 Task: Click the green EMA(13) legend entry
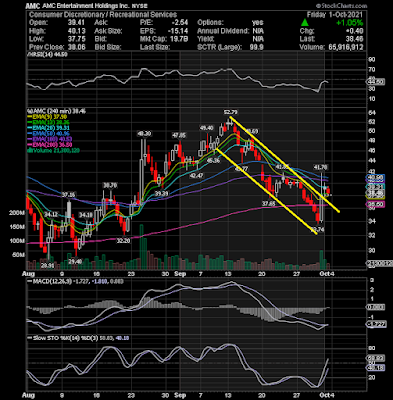[x=49, y=123]
